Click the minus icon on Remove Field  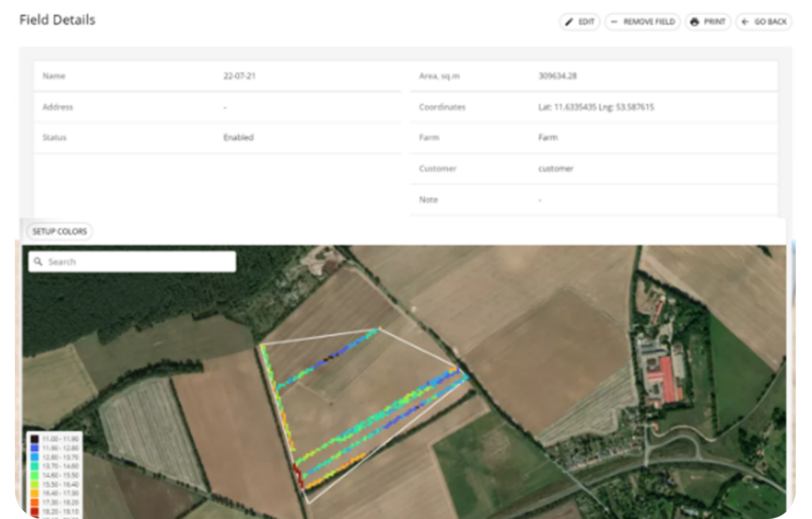pos(615,22)
